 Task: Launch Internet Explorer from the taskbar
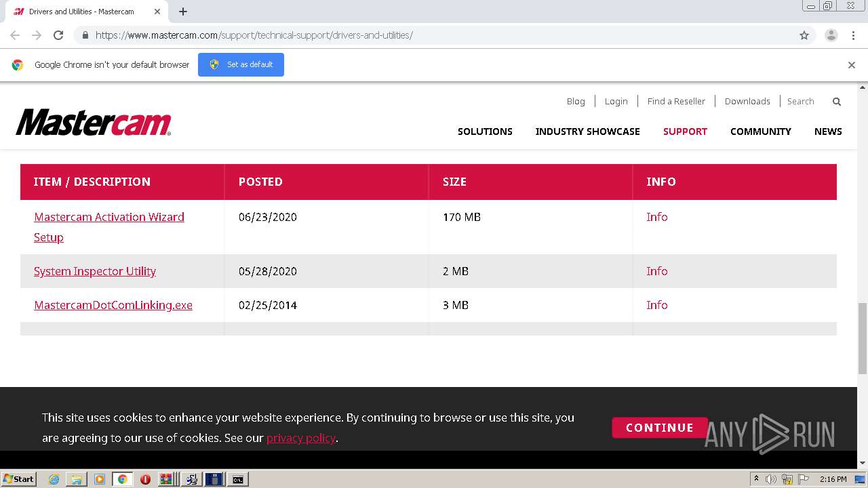coord(54,479)
